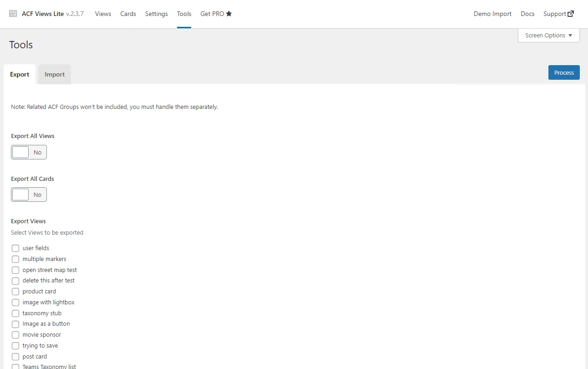This screenshot has height=369, width=588.
Task: Check the product card checkbox
Action: click(x=15, y=292)
